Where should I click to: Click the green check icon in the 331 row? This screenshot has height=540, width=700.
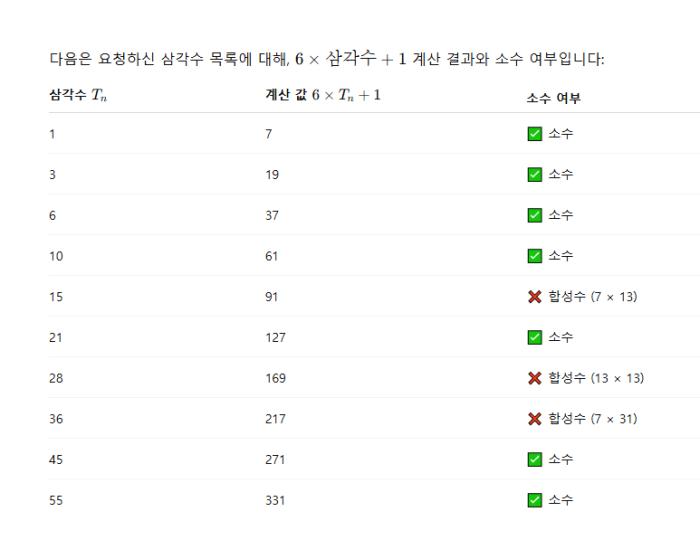coord(534,500)
